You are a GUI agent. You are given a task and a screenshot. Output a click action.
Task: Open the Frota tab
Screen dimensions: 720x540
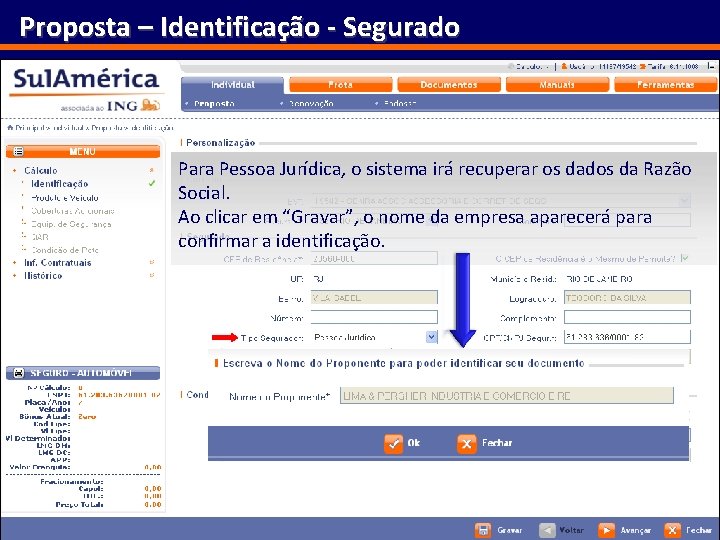[341, 85]
